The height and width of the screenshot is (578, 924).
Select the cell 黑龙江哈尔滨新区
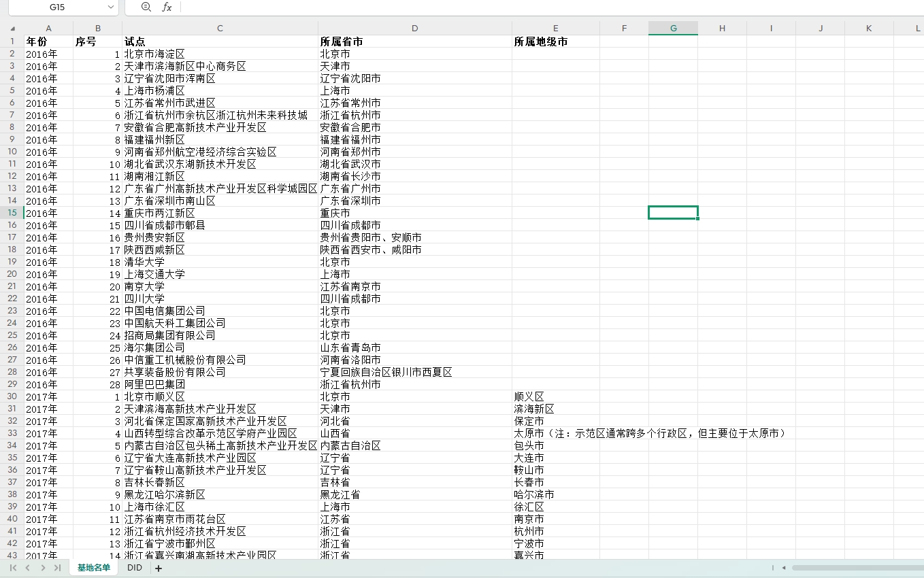coord(220,494)
